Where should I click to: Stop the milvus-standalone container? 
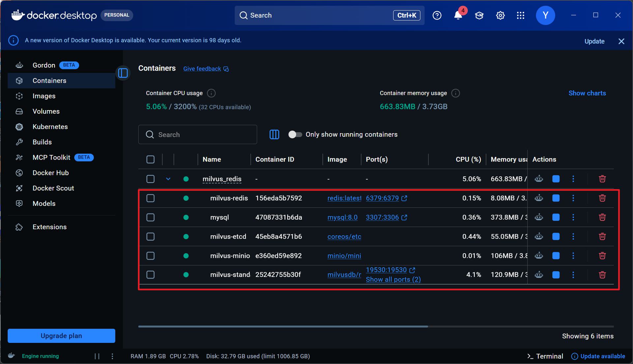coord(556,275)
